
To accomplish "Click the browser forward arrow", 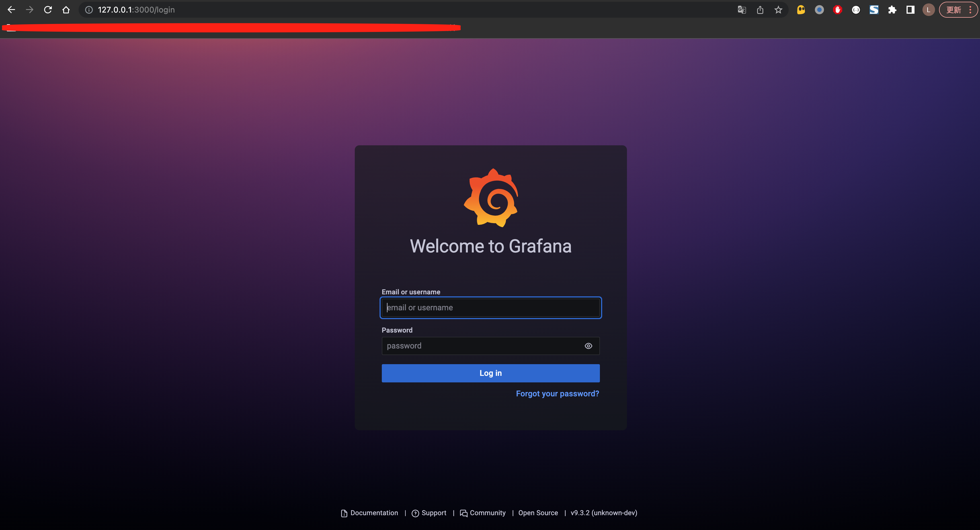I will (30, 10).
